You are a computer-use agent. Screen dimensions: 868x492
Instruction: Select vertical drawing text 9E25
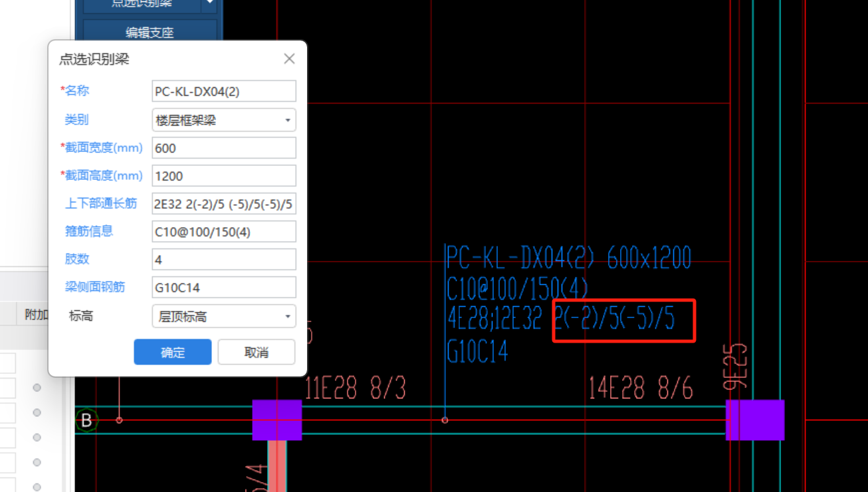(736, 367)
